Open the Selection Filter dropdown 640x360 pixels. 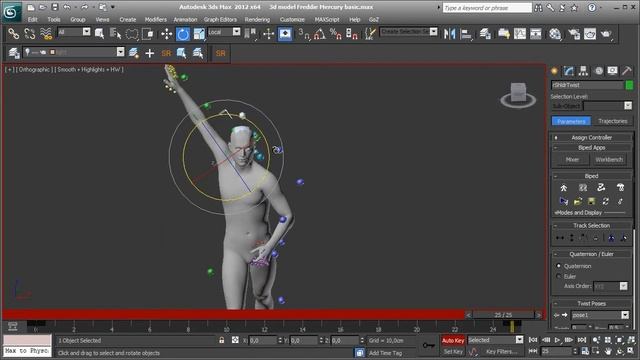[x=86, y=31]
